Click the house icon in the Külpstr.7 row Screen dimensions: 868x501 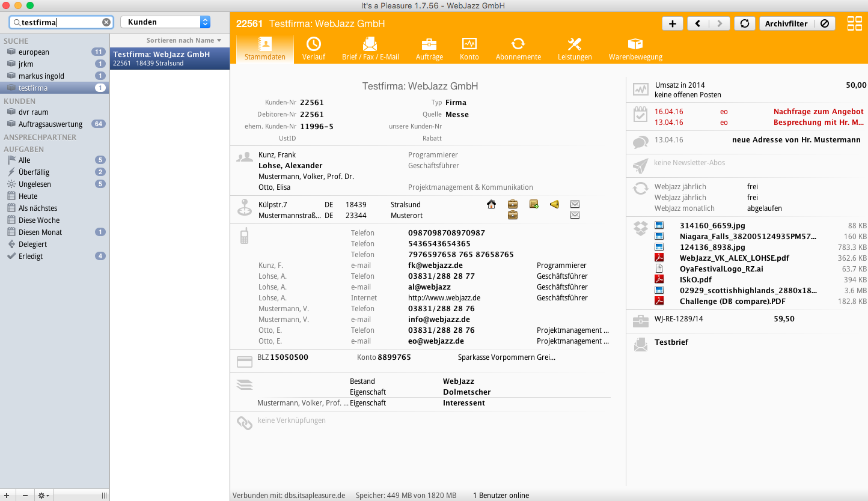coord(492,204)
